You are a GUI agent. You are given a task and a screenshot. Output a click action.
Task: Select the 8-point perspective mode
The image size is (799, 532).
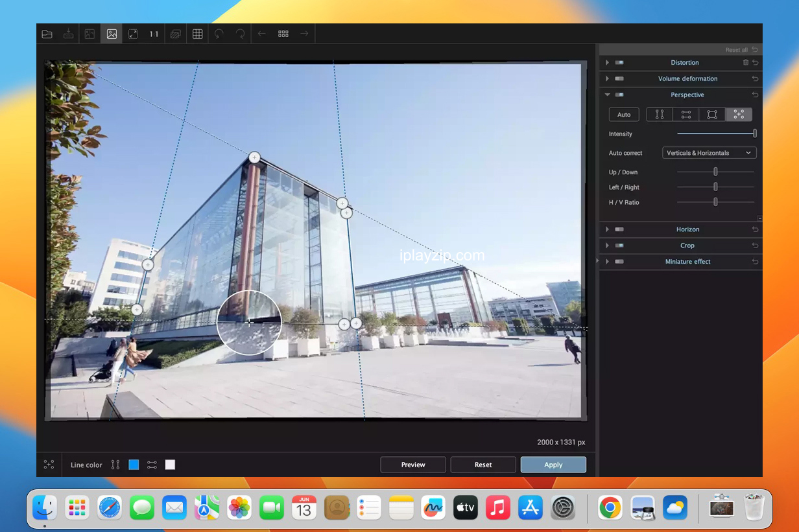pyautogui.click(x=739, y=115)
